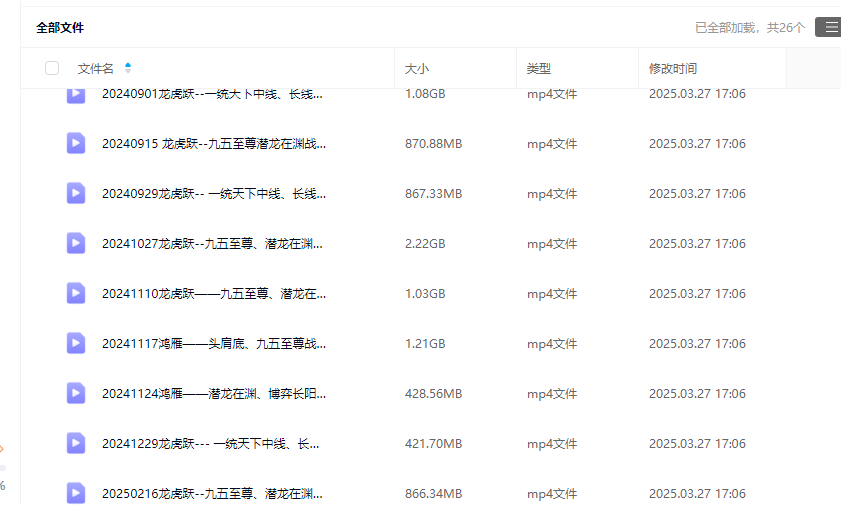Click size value 428.56MB
The width and height of the screenshot is (841, 505).
(x=433, y=394)
